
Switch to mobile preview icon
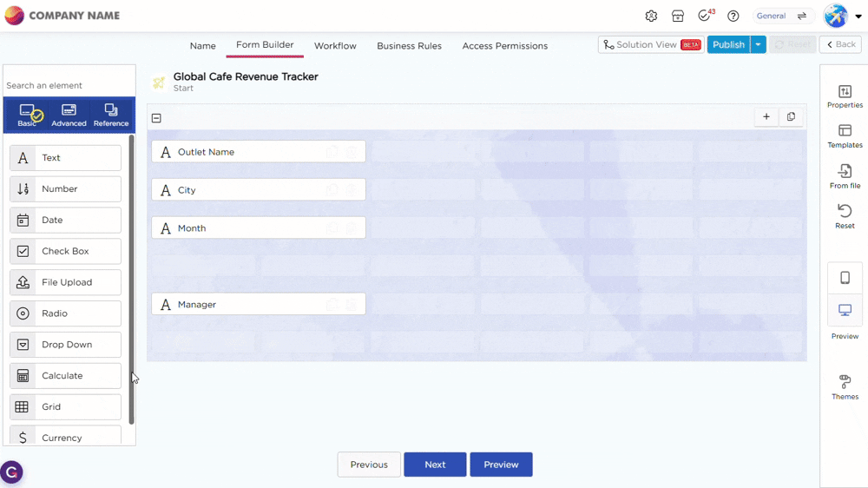point(845,278)
